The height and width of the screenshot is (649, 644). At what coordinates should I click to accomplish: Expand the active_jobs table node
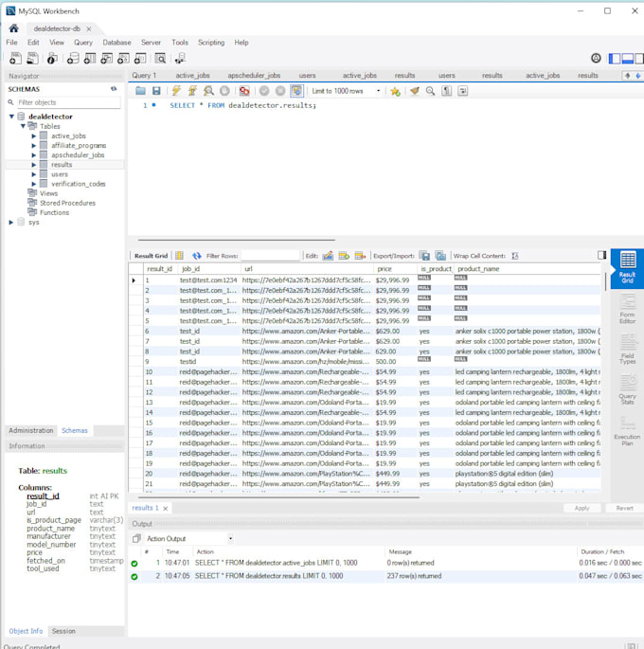(x=33, y=135)
